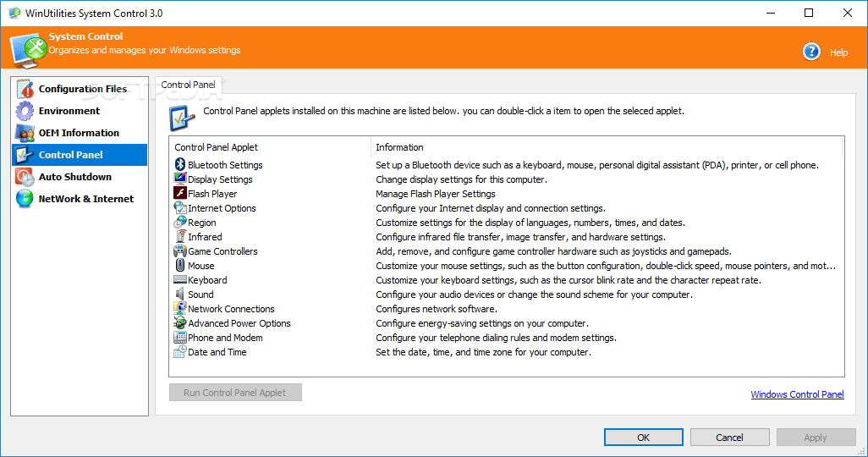Click the Bluetooth Settings icon
The height and width of the screenshot is (457, 868).
180,164
